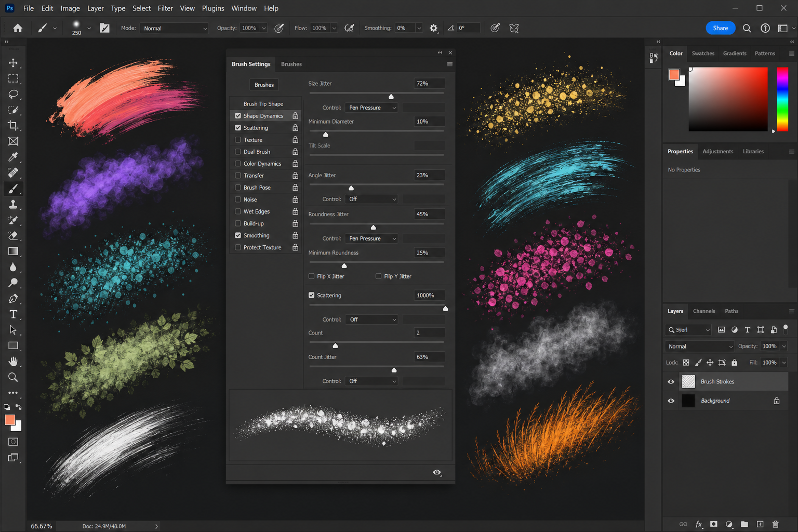Click the Size Jitter percentage field
The height and width of the screenshot is (532, 798).
(x=430, y=83)
